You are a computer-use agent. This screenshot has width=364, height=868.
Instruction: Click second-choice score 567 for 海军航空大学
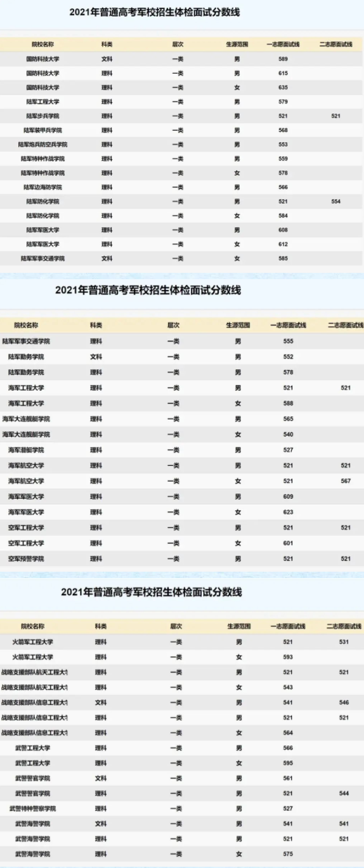pyautogui.click(x=346, y=481)
